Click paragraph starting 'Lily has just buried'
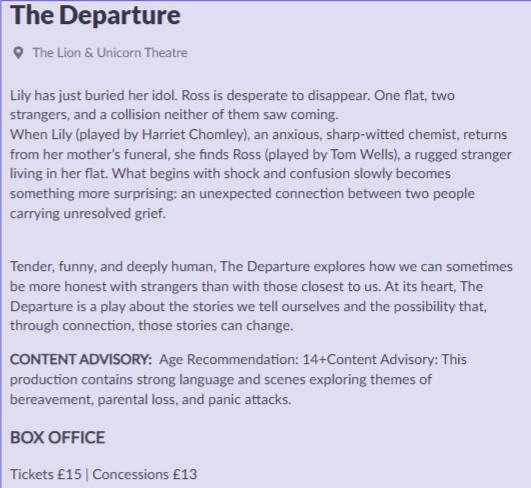This screenshot has height=488, width=531. [261, 154]
